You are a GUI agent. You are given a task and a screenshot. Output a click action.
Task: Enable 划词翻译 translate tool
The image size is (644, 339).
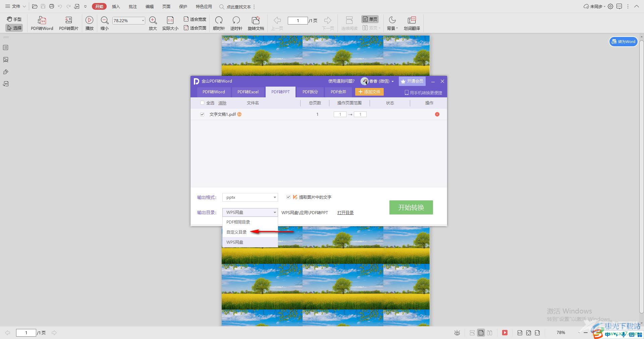[x=412, y=23]
